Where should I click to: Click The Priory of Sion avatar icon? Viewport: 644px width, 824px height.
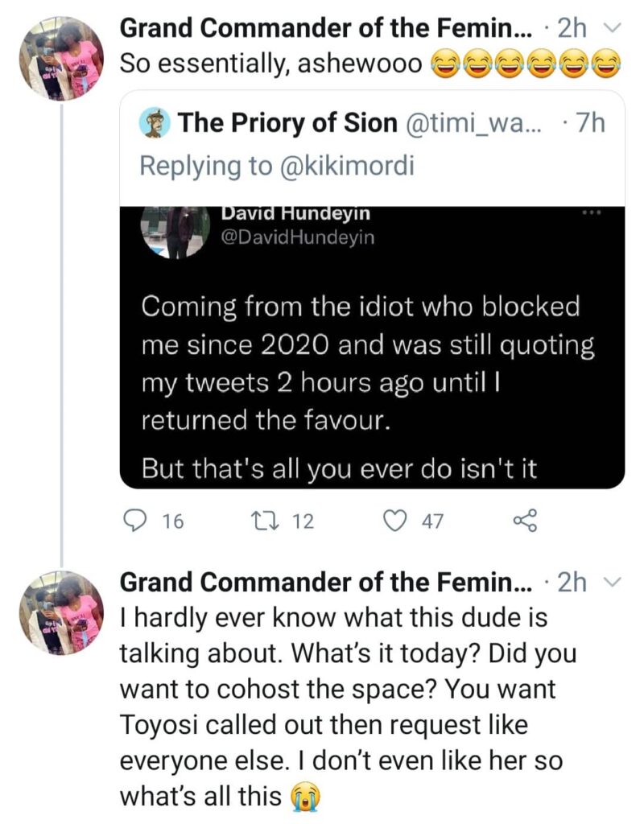click(155, 122)
